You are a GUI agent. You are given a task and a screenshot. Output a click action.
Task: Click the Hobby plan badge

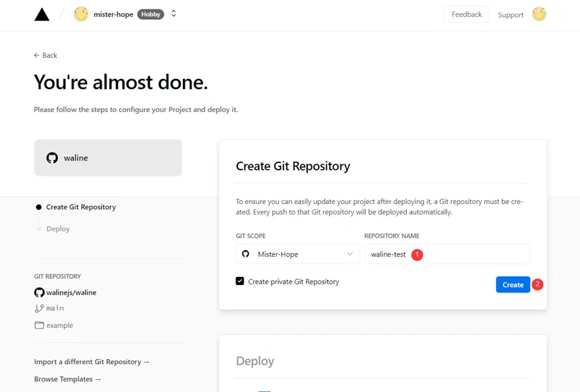point(151,14)
